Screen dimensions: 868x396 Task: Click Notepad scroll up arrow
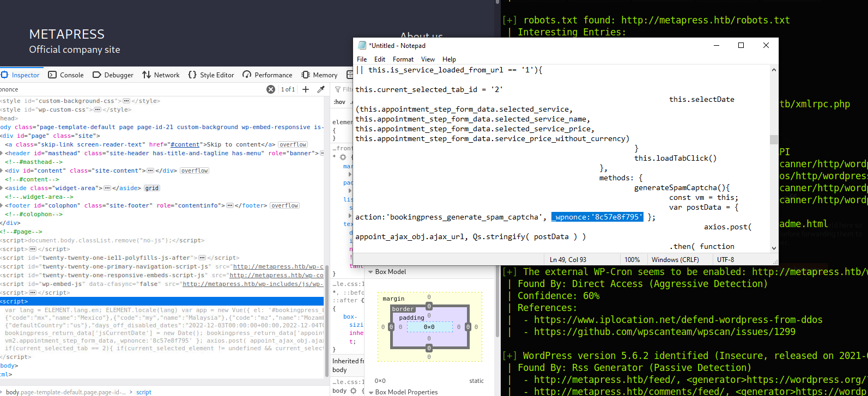point(774,70)
